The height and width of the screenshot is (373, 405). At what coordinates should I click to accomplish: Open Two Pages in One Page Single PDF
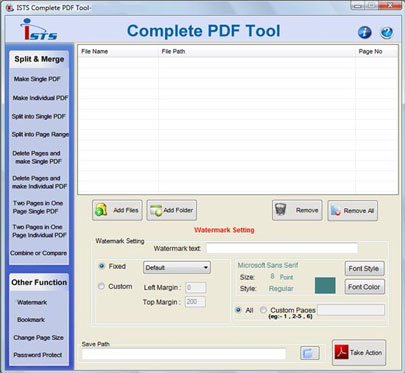37,207
